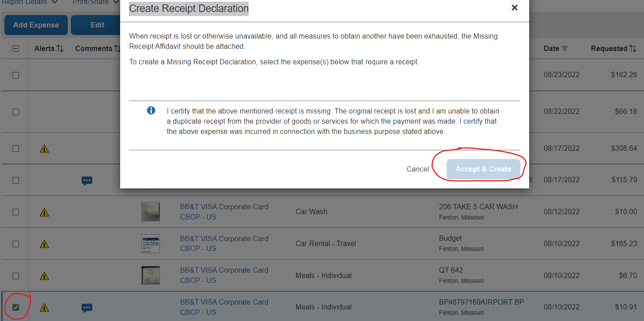Check the Budget car rental expense checkbox
Viewport: 644px width, 321px height.
[16, 244]
